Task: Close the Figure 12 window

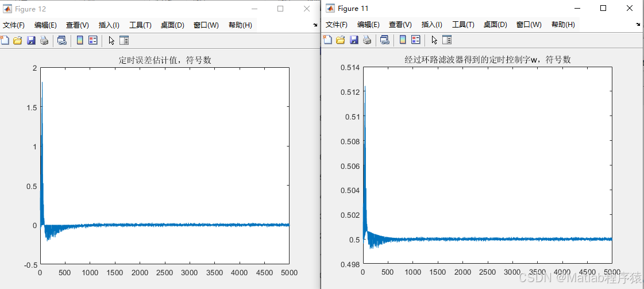Action: [x=306, y=9]
